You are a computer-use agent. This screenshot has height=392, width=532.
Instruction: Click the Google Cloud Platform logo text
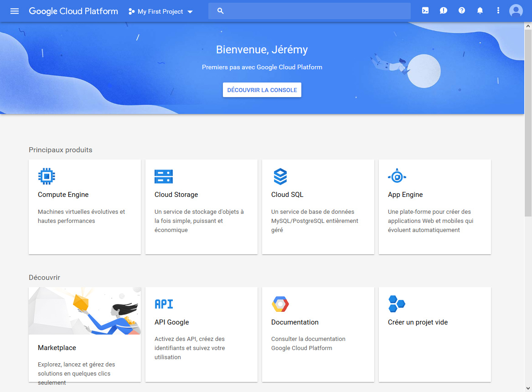(73, 11)
